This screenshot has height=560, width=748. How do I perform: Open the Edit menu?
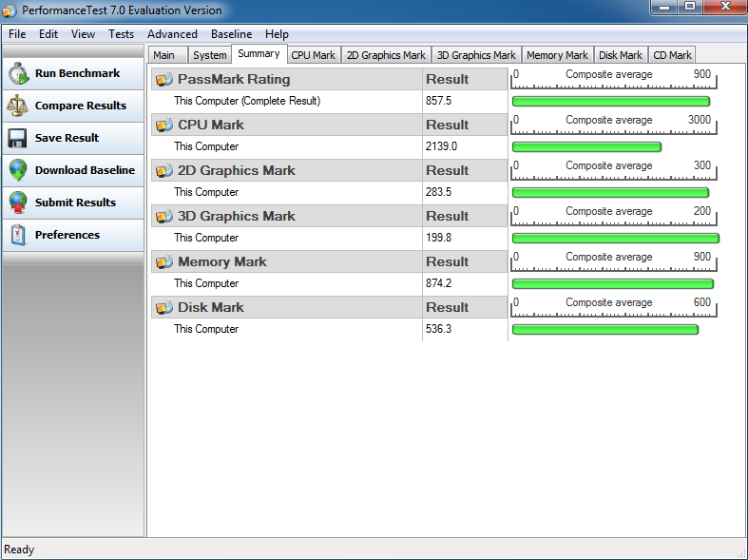click(48, 34)
